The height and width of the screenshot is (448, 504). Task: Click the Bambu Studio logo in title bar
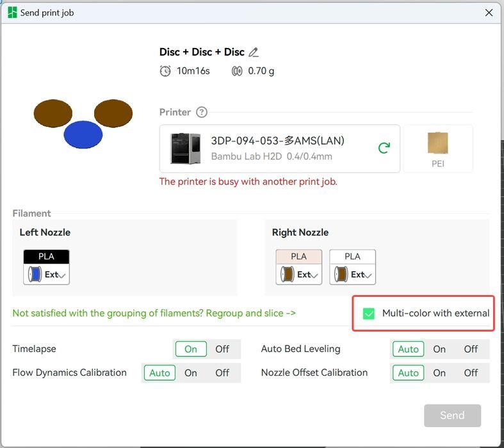pyautogui.click(x=12, y=12)
